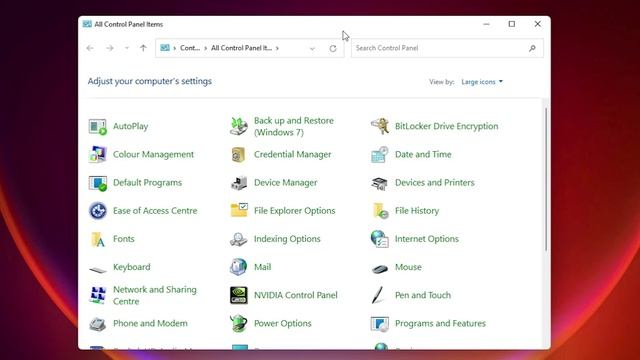Click the File History link text
This screenshot has height=360, width=640.
[x=417, y=211]
